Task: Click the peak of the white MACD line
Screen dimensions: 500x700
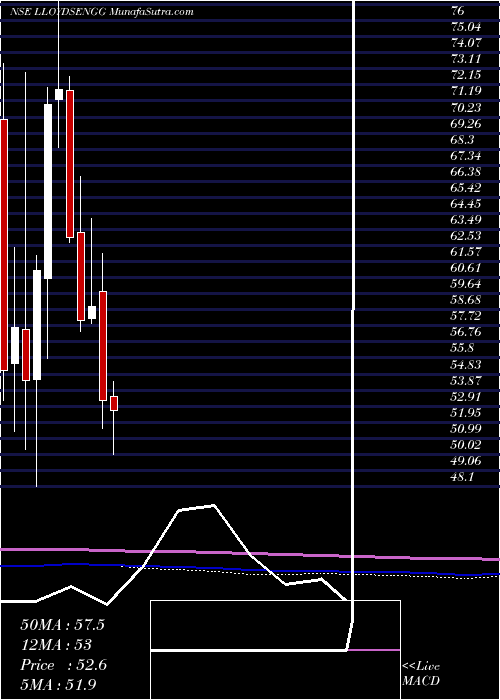Action: click(x=213, y=506)
